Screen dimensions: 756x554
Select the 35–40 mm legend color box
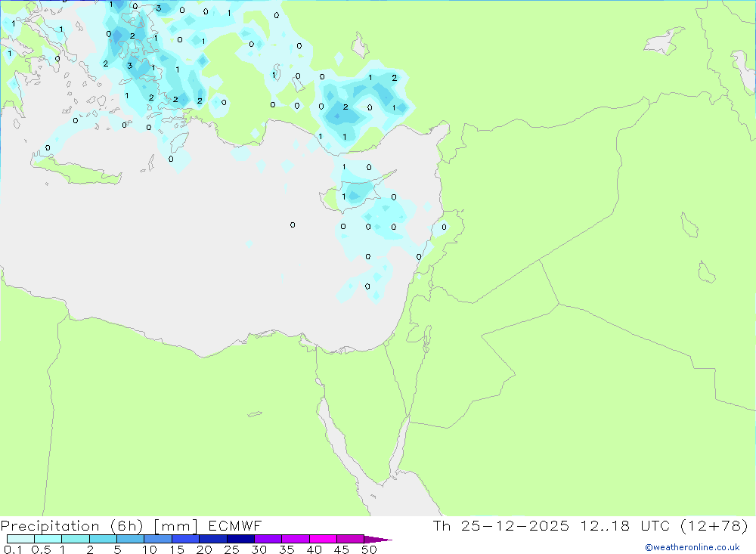tap(296, 539)
